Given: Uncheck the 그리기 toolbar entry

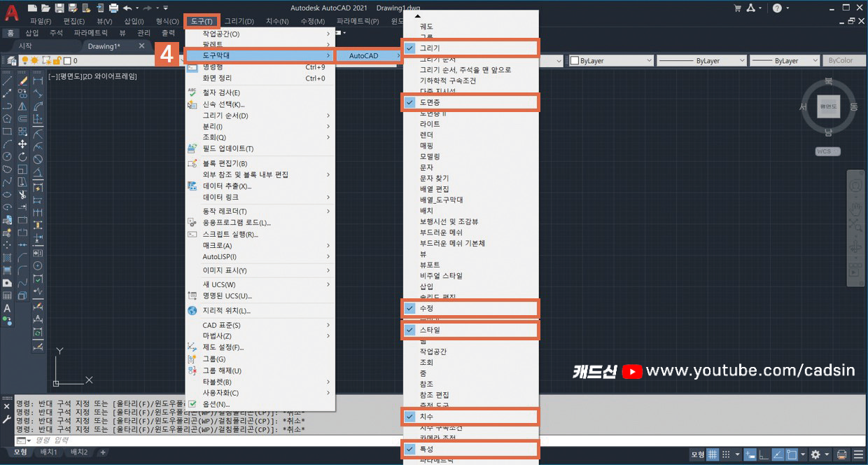Looking at the screenshot, I should coord(470,48).
